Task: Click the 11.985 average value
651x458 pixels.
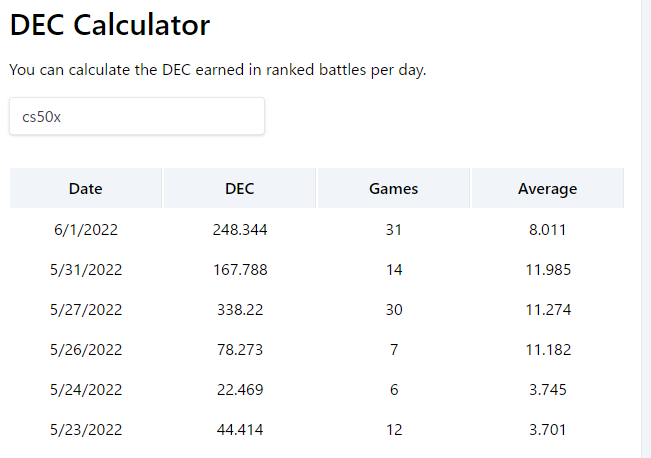Action: pyautogui.click(x=548, y=270)
